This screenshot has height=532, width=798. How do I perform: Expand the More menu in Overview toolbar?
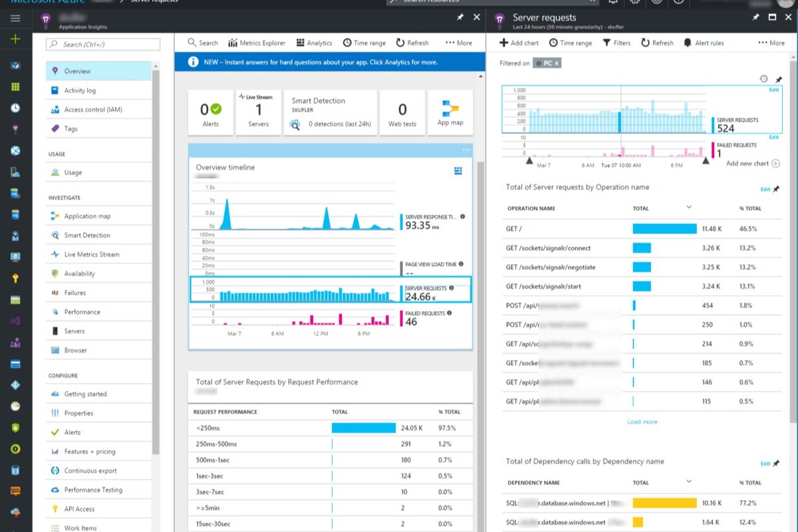coord(459,43)
